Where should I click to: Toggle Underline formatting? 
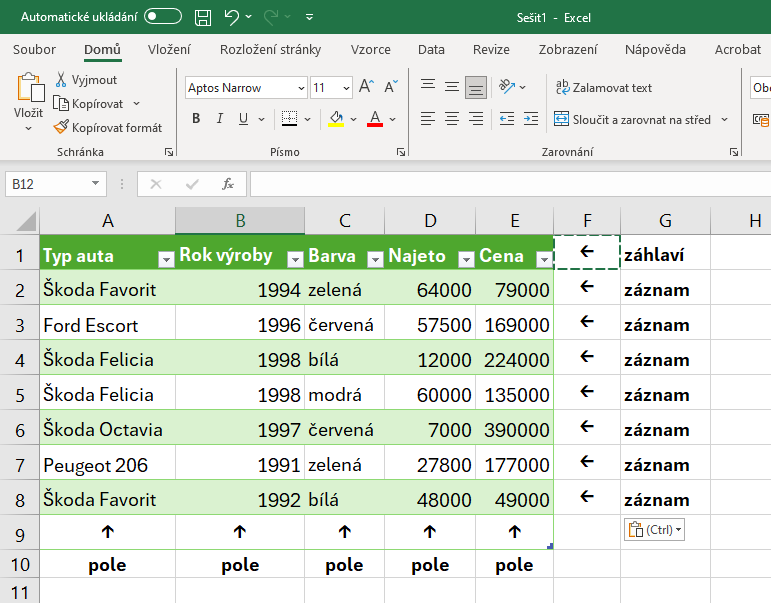[243, 119]
